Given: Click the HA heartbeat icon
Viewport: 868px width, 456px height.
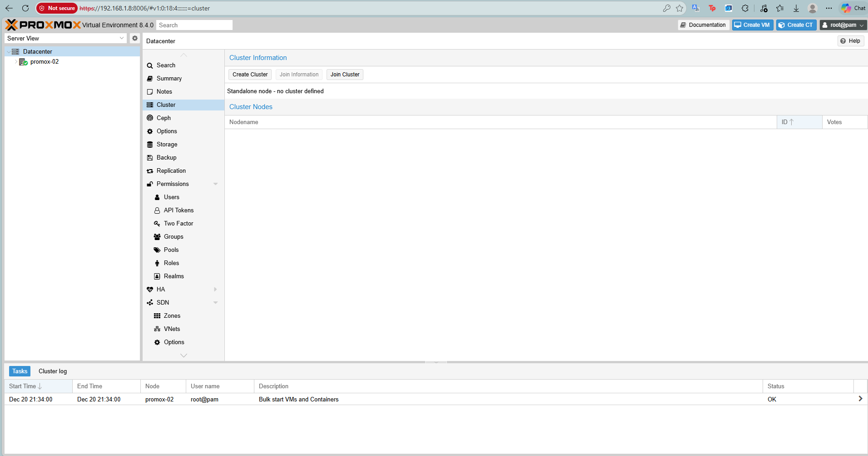Looking at the screenshot, I should tap(150, 290).
